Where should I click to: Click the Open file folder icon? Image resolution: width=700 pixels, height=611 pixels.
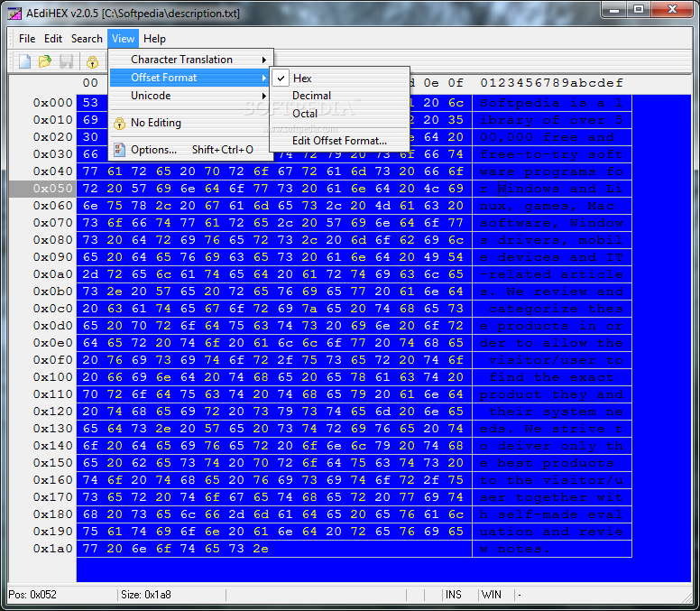[x=45, y=61]
